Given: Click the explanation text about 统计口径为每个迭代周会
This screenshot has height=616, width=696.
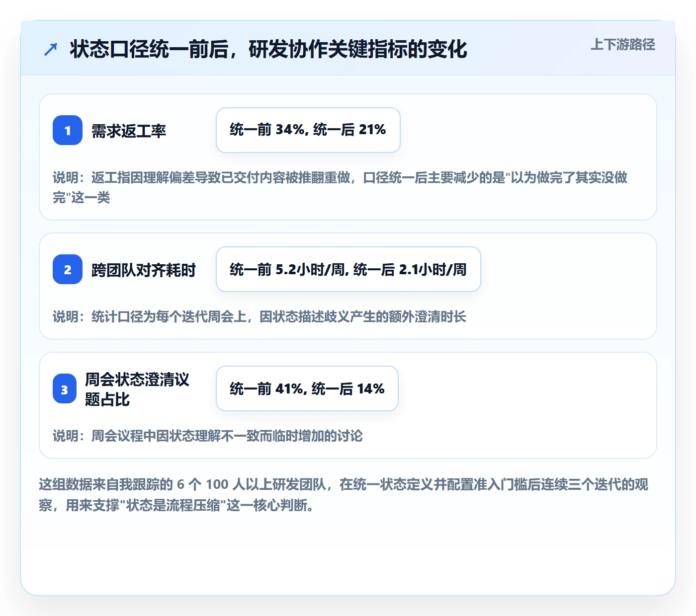Looking at the screenshot, I should (260, 316).
